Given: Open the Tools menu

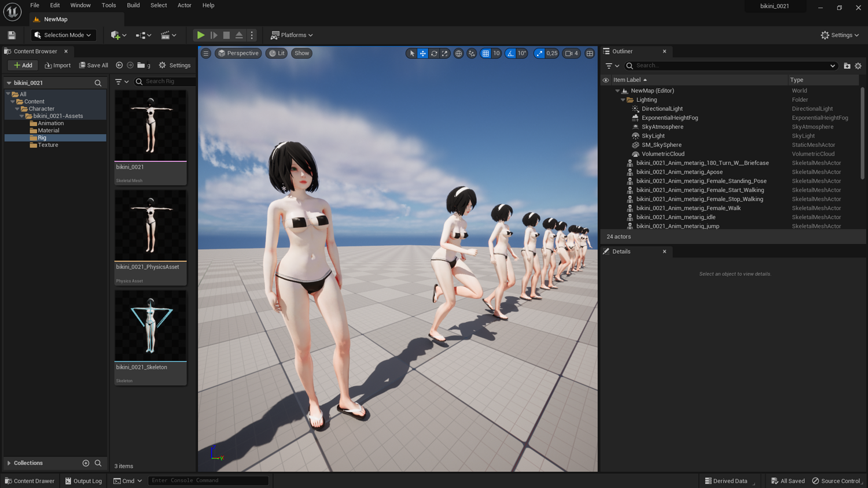Looking at the screenshot, I should 109,6.
